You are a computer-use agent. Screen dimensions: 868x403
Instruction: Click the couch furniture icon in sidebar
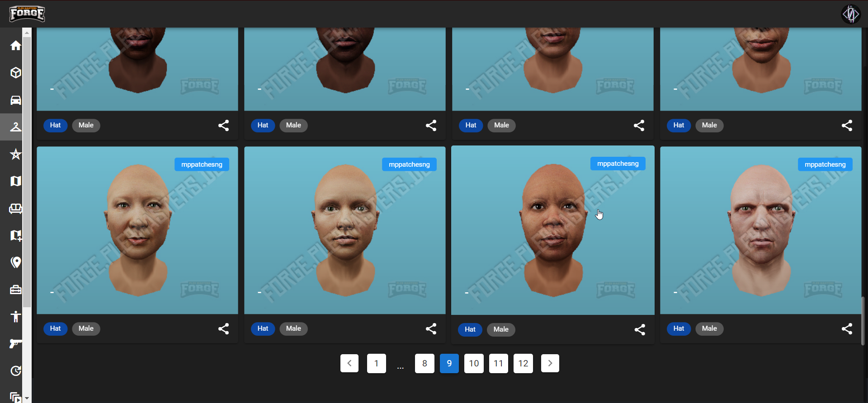point(16,208)
